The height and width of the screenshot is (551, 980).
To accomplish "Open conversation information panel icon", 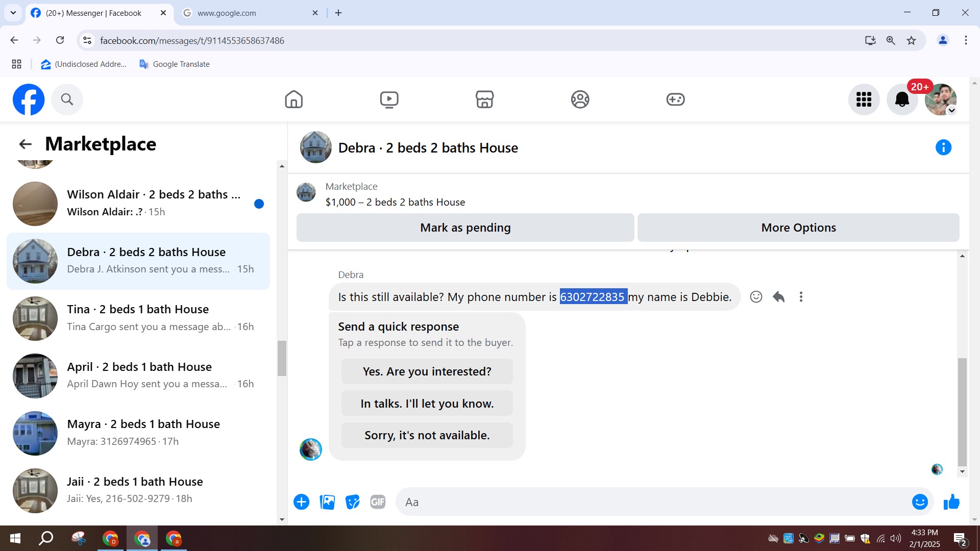I will [x=943, y=147].
